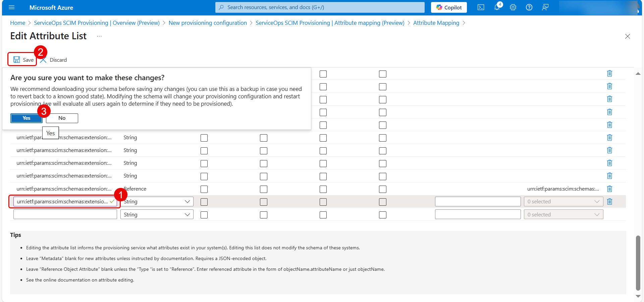Open the Cloud Shell icon

click(x=481, y=7)
